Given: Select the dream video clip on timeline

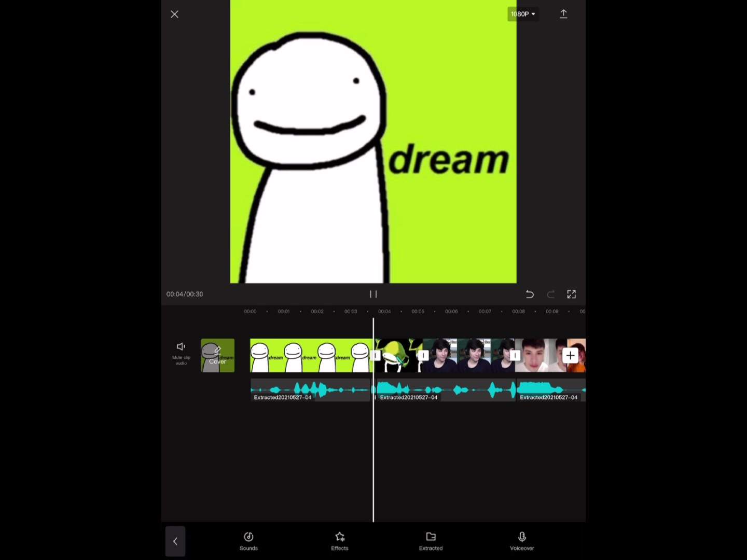Looking at the screenshot, I should (311, 355).
